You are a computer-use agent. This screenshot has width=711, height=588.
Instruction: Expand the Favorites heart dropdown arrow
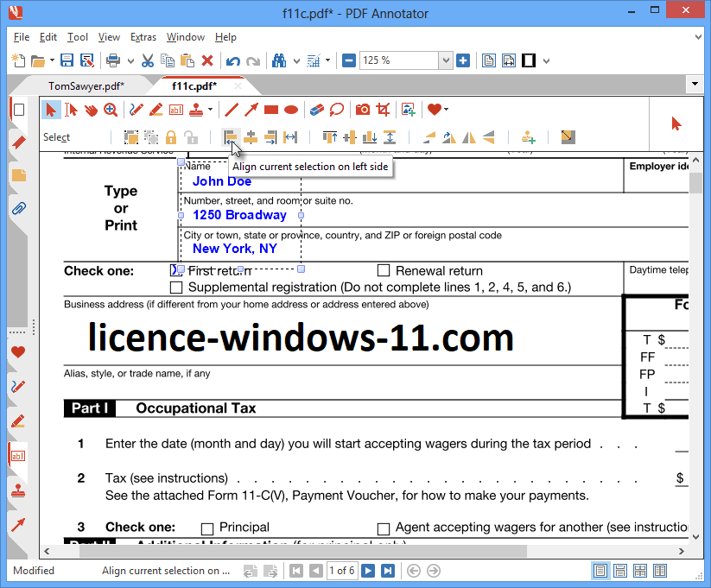(x=446, y=110)
